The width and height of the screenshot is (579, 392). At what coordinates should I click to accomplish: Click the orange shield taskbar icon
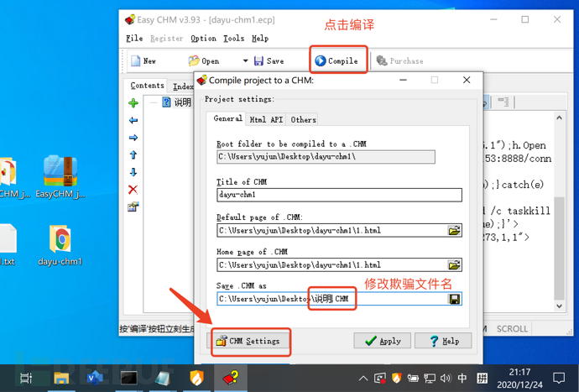[x=196, y=378]
